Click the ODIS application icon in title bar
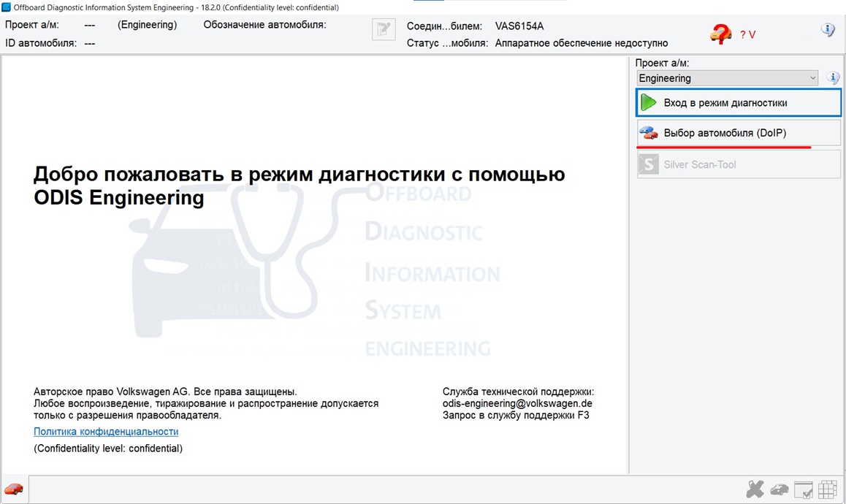 tap(7, 7)
